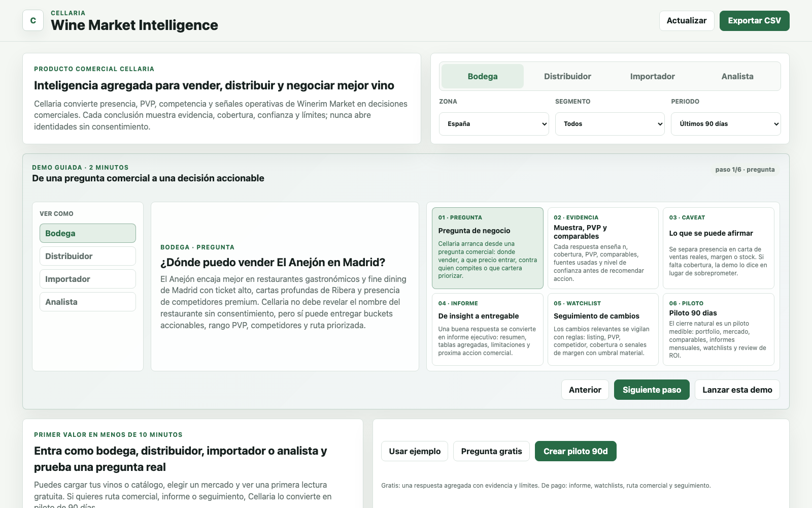
Task: Switch to the Distribuidor top tab
Action: pyautogui.click(x=567, y=76)
